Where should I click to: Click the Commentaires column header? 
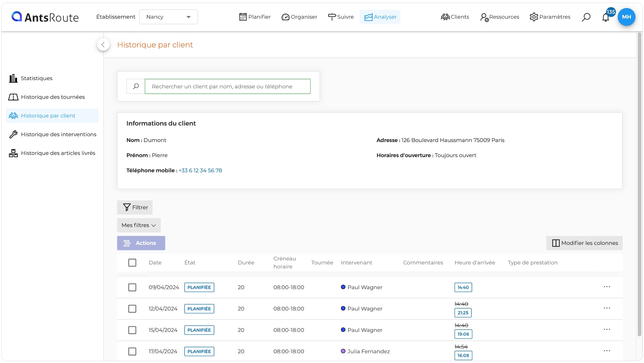423,263
